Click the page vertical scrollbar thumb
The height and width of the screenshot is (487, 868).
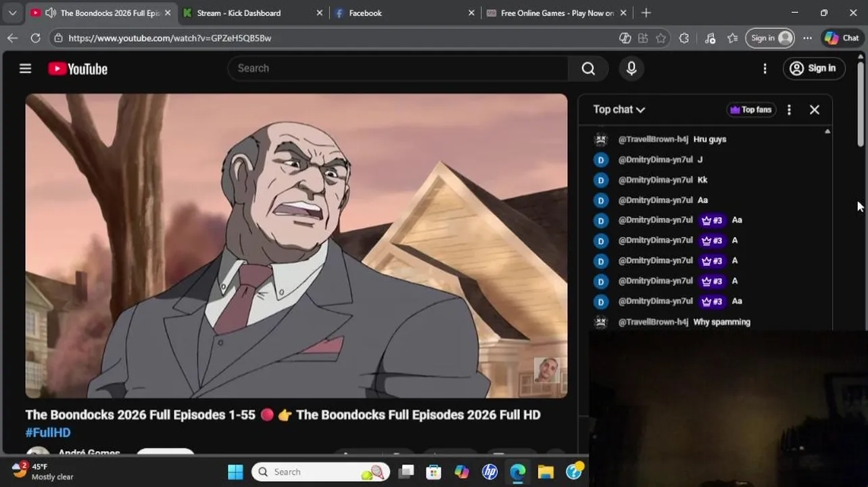pos(861,103)
